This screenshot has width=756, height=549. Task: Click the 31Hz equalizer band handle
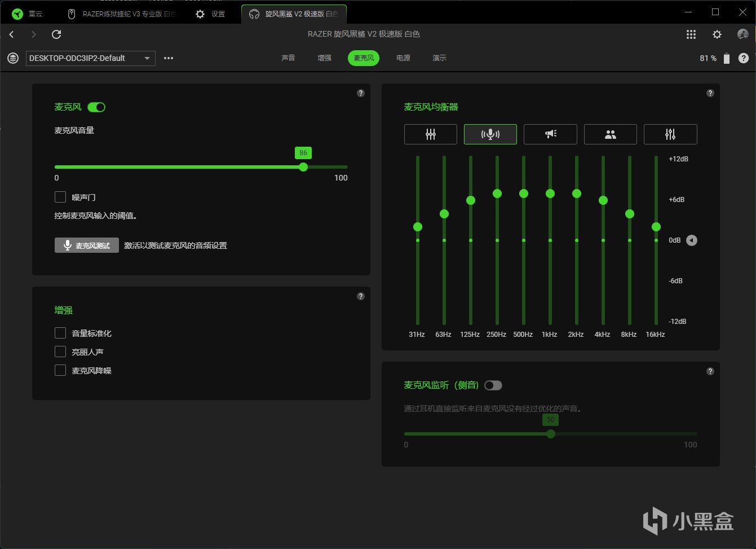pos(418,227)
